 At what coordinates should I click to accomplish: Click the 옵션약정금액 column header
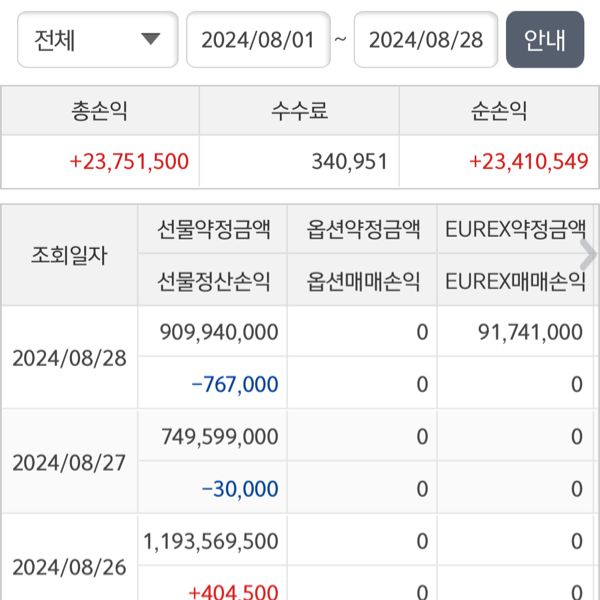pyautogui.click(x=362, y=230)
